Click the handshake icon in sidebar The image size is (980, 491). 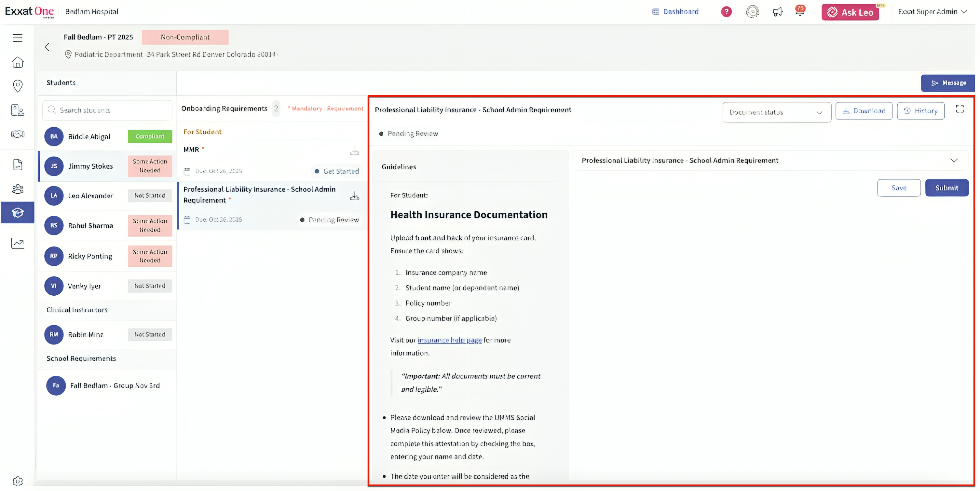click(18, 134)
